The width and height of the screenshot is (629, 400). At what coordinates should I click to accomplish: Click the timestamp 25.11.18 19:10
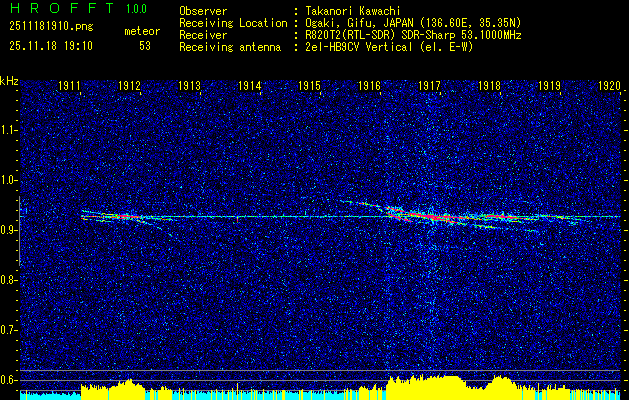tap(51, 46)
